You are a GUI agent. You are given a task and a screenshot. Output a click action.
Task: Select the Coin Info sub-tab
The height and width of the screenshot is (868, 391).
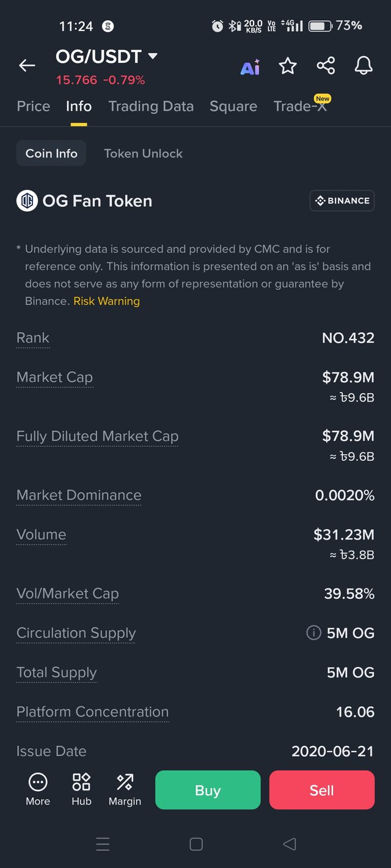[x=51, y=153]
